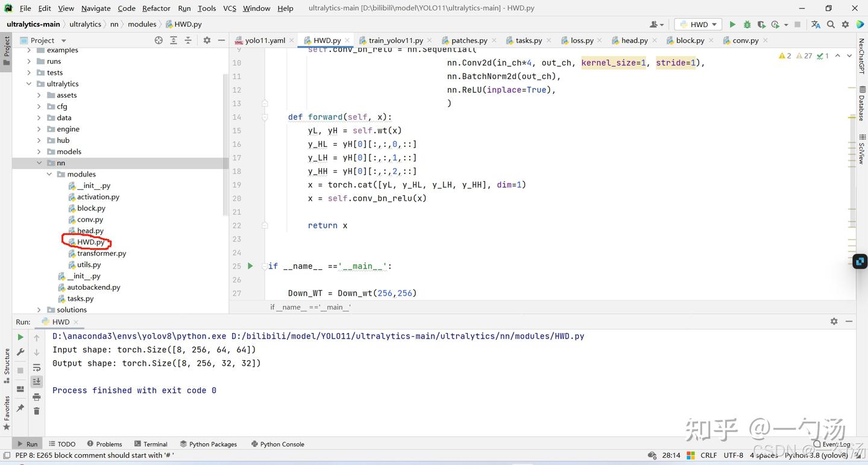This screenshot has width=868, height=465.
Task: Click the Project panel vertical scrollbar
Action: 226,145
